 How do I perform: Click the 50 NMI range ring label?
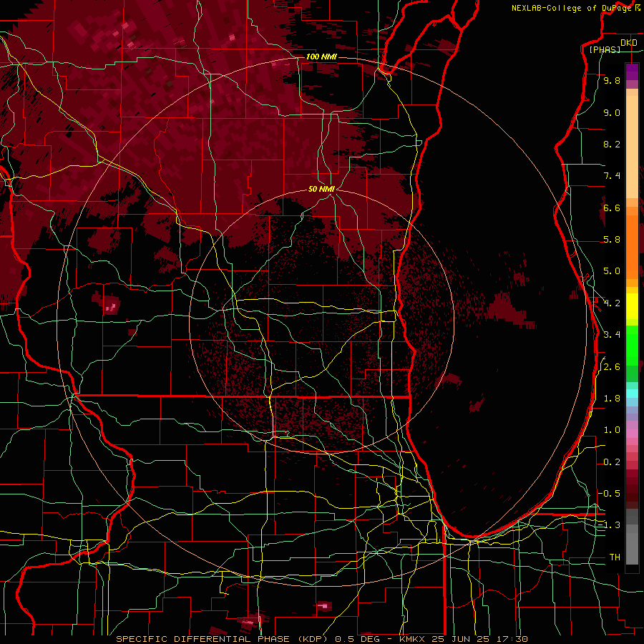(321, 189)
